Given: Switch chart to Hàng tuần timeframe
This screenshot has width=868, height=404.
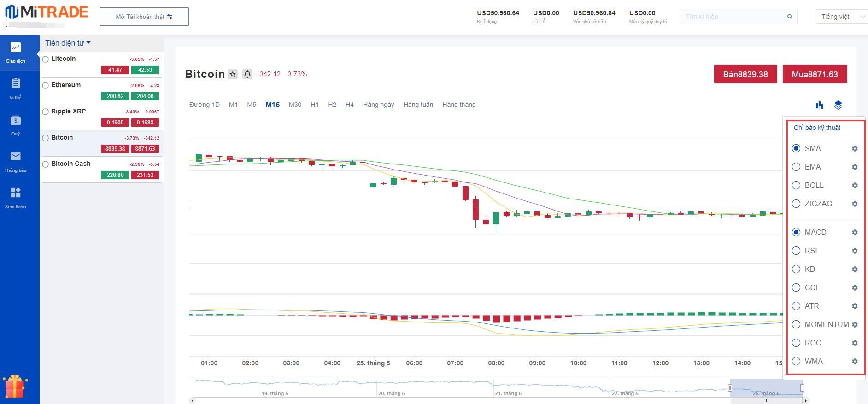Looking at the screenshot, I should tap(418, 105).
